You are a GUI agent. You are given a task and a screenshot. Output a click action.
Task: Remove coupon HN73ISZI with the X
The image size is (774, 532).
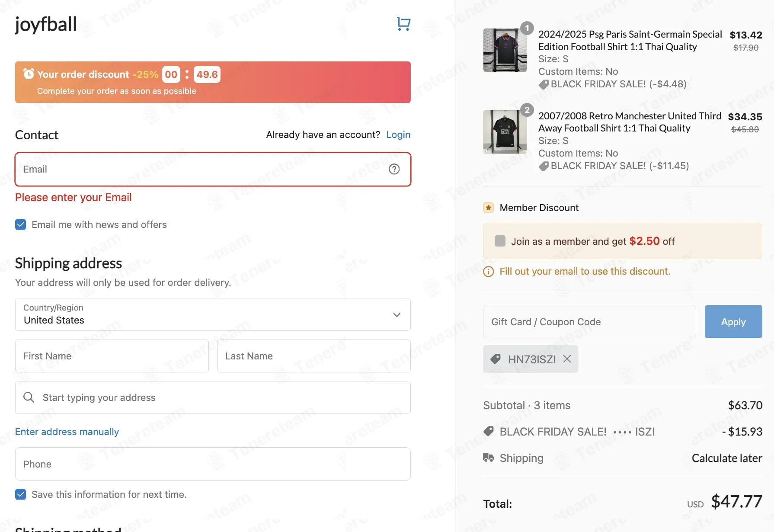pyautogui.click(x=567, y=359)
